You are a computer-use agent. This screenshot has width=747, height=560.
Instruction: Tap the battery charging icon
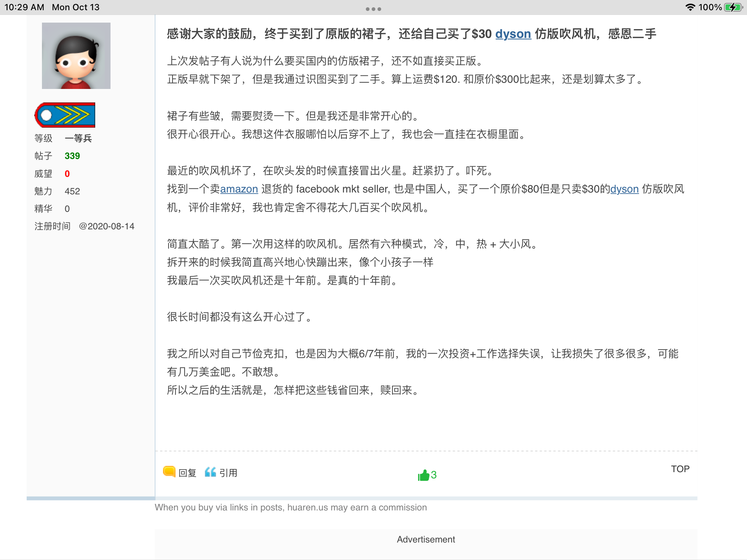(733, 7)
